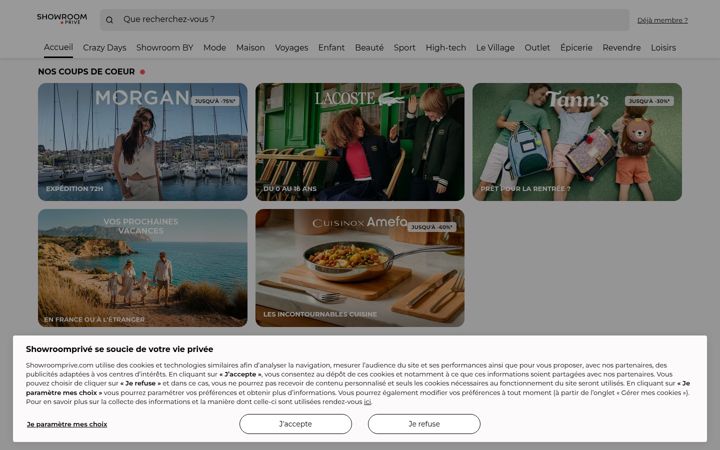Go to the Mode category
Viewport: 720px width, 450px height.
tap(214, 48)
